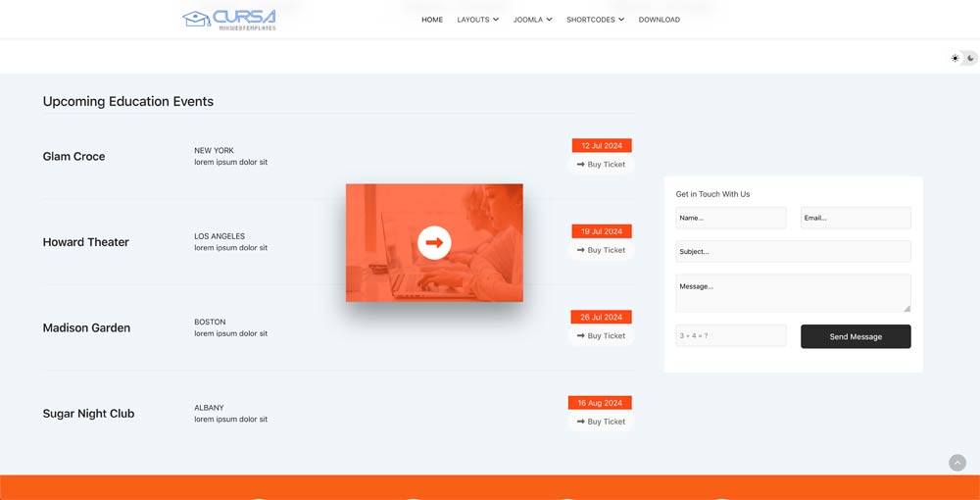Switch to dark mode moon icon
The image size is (980, 500).
tap(970, 59)
